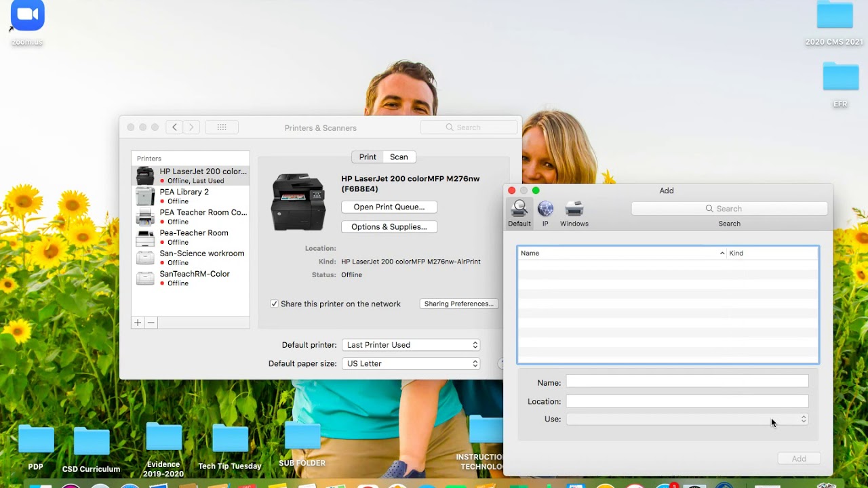
Task: Select PEA Library 2 printer
Action: click(191, 197)
